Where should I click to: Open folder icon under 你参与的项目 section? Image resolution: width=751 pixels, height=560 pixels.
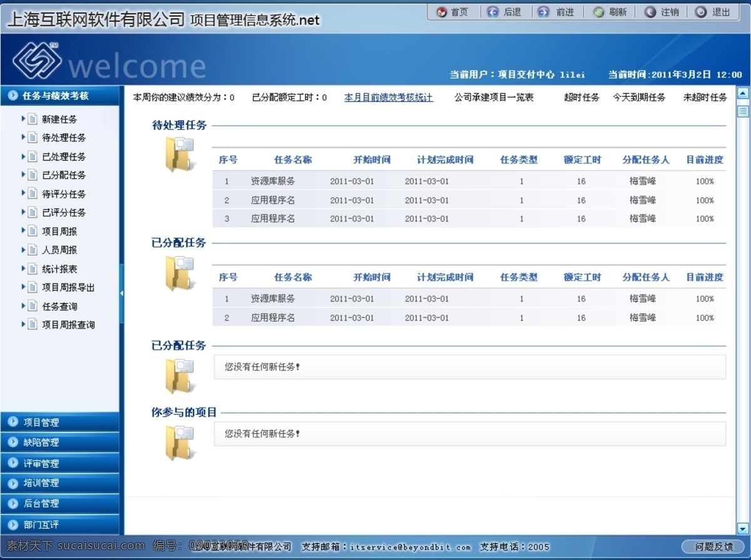pos(180,443)
